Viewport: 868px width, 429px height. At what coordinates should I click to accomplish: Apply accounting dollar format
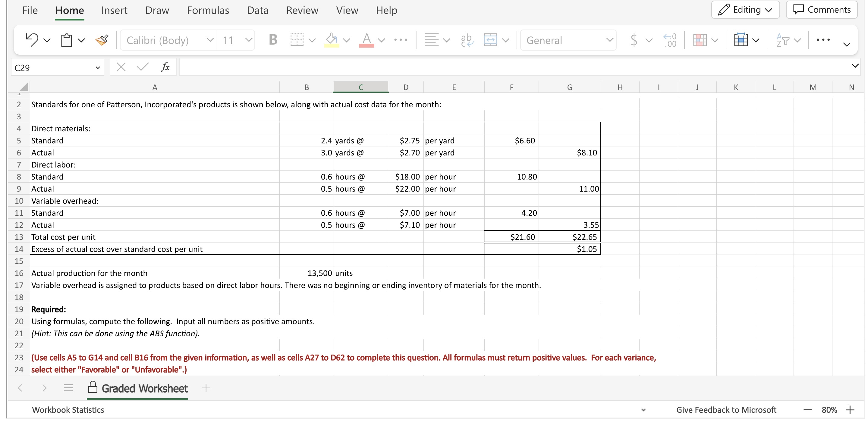pos(634,40)
